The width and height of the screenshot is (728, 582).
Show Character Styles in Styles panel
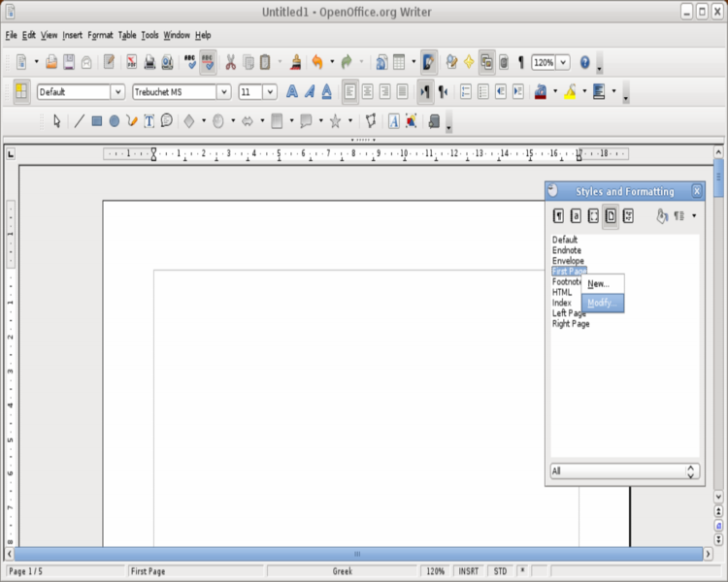(x=576, y=215)
